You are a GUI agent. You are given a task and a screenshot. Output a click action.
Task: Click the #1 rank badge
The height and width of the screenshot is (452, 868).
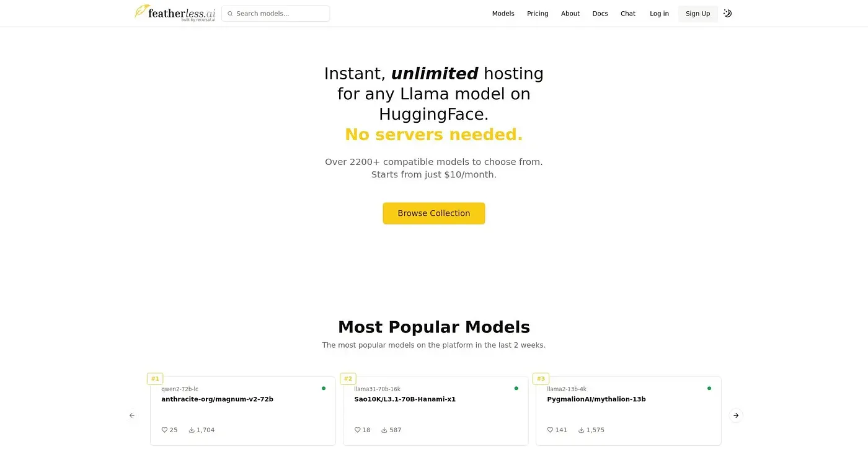coord(155,378)
